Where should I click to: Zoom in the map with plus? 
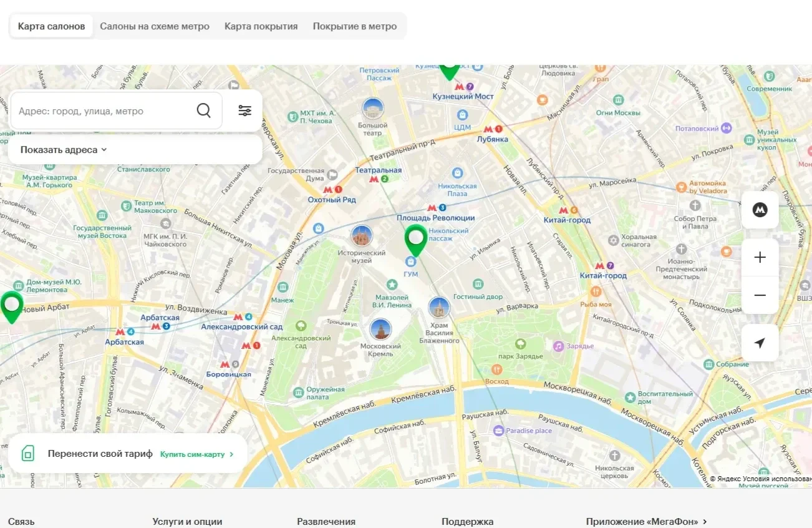(760, 257)
